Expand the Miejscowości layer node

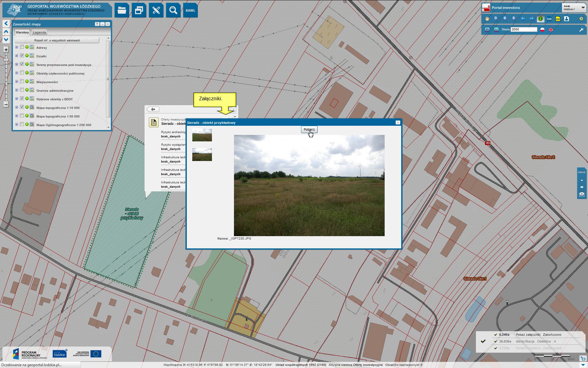[x=17, y=82]
